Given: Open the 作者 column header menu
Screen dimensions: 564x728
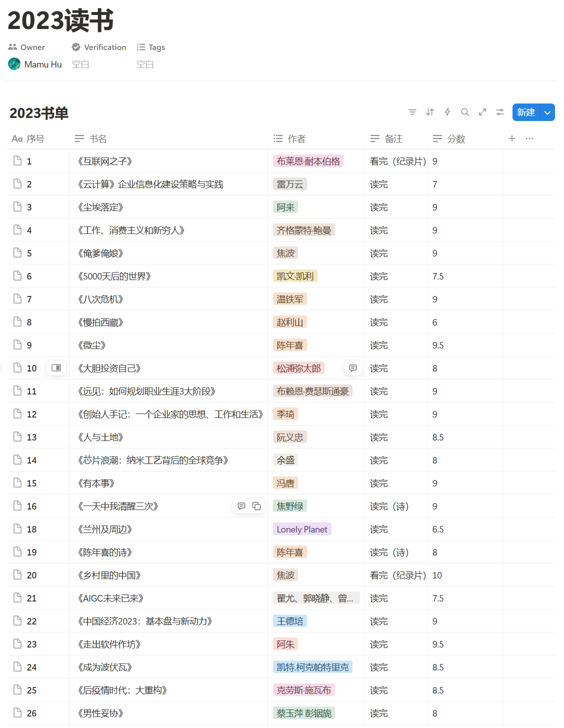Looking at the screenshot, I should [x=296, y=138].
